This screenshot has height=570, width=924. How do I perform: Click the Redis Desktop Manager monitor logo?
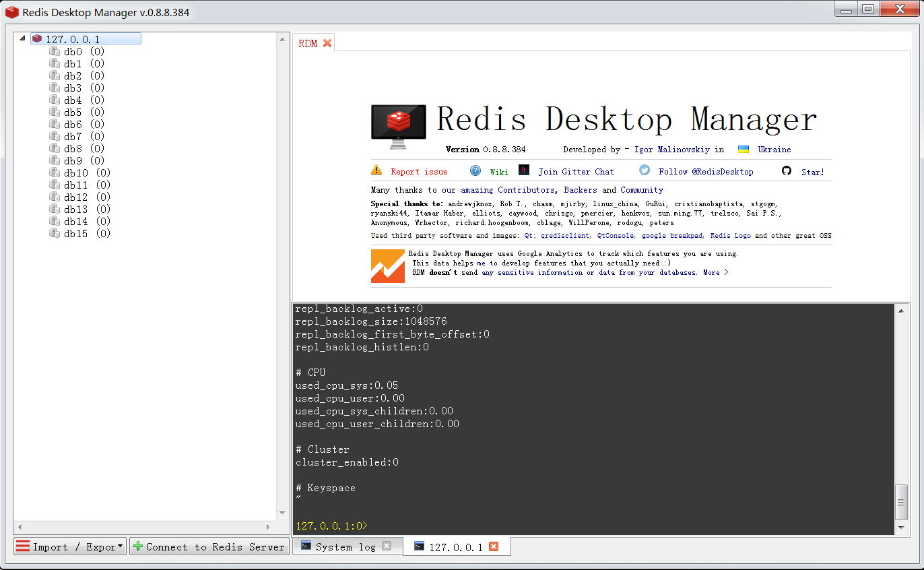click(398, 127)
